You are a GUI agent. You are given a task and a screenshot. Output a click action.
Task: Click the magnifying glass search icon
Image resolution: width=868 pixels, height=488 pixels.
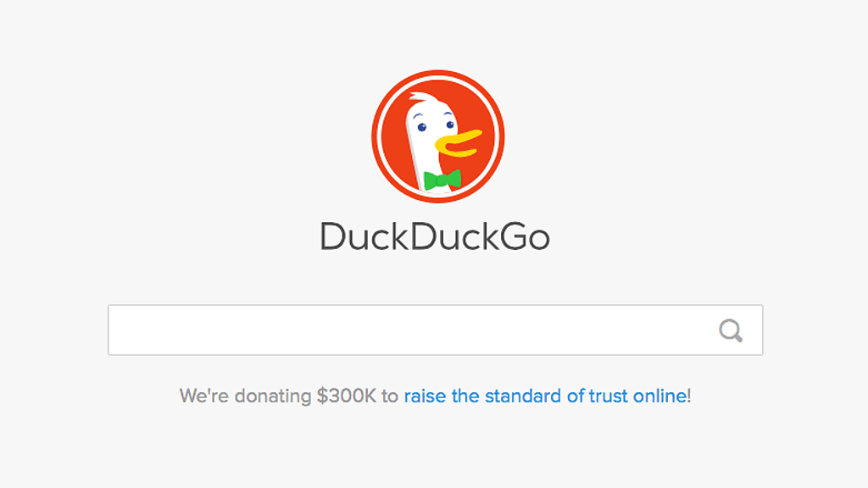coord(731,330)
